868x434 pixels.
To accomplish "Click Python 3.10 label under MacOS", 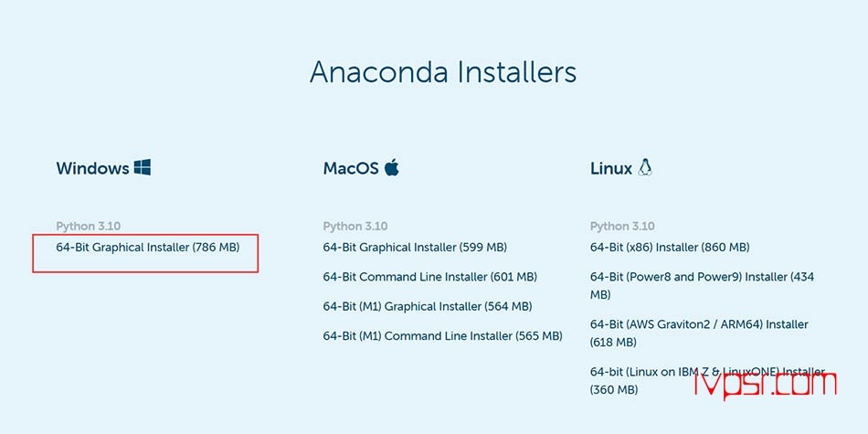I will [355, 226].
